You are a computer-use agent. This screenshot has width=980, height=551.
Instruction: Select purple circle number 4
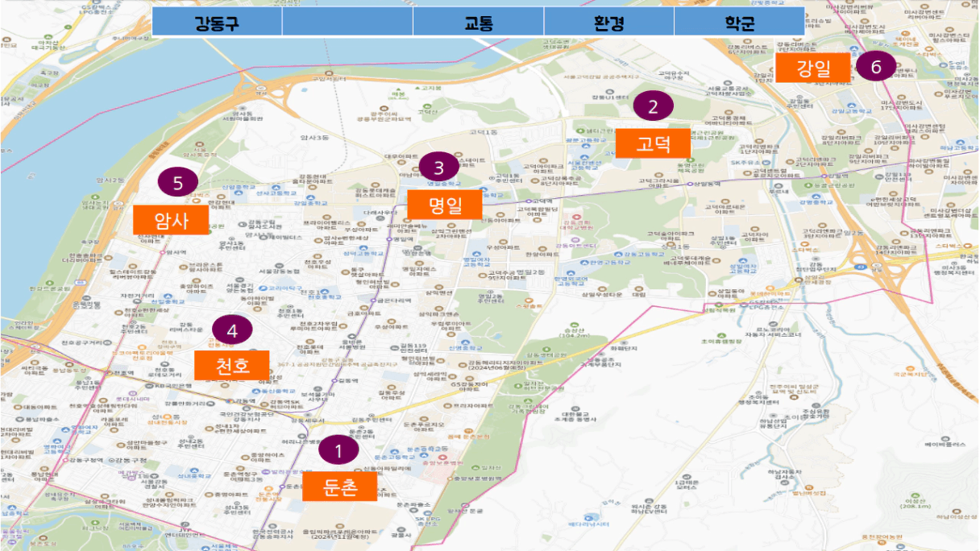tap(233, 329)
